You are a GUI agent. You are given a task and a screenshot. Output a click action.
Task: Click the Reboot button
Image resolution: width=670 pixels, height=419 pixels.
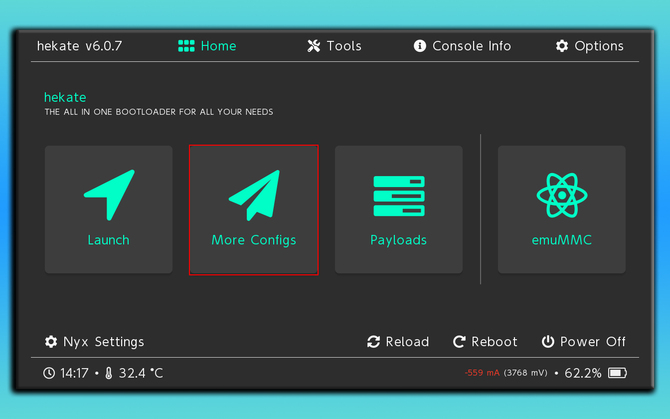tap(485, 342)
